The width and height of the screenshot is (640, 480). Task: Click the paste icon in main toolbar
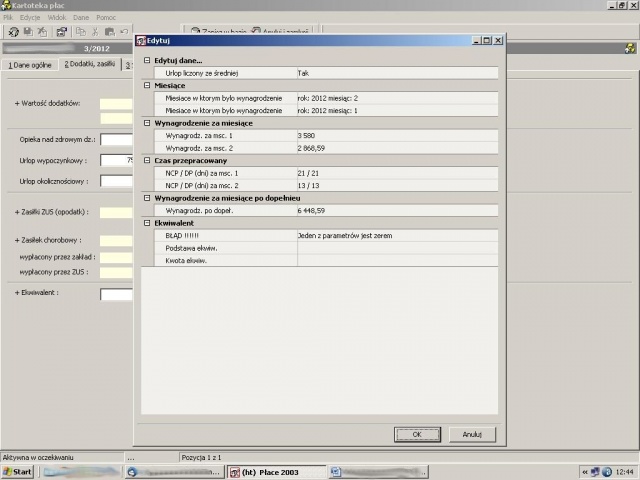point(110,32)
